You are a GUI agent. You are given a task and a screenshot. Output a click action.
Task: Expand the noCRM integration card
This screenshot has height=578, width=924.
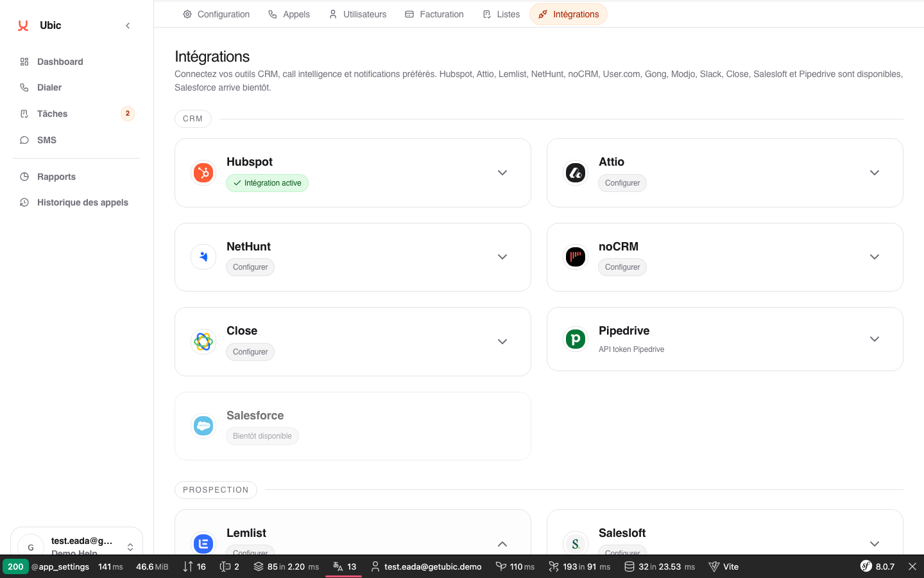click(x=875, y=257)
